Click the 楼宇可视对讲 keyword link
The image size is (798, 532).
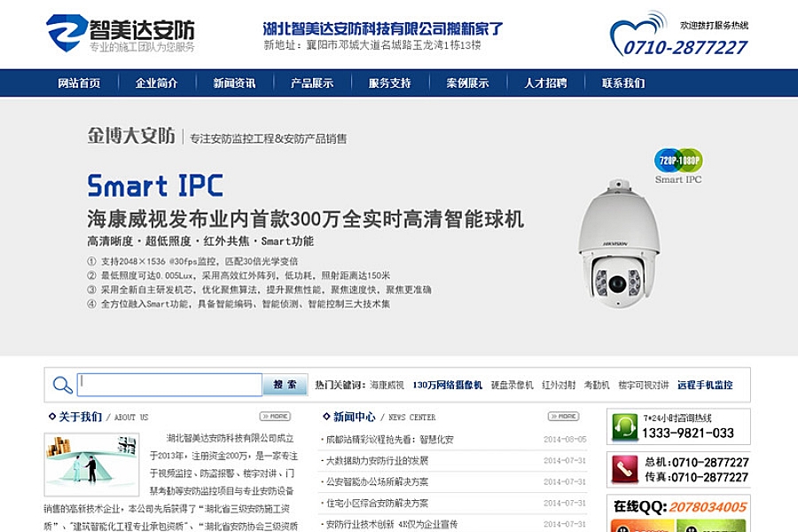click(x=644, y=385)
